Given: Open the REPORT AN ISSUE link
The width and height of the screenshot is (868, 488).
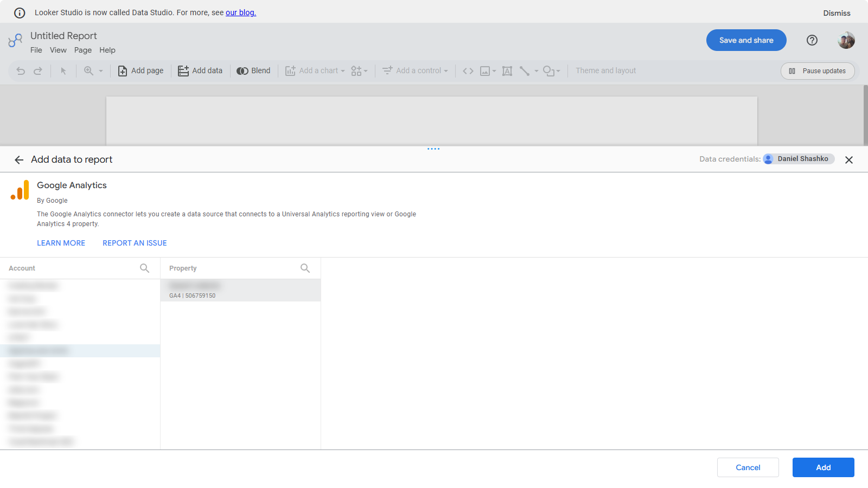Looking at the screenshot, I should pyautogui.click(x=135, y=243).
